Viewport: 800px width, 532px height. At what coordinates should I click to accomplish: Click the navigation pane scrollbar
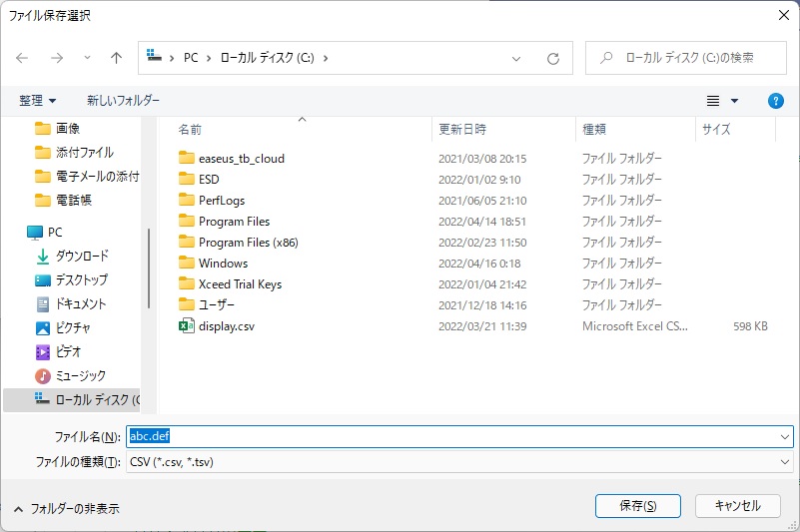149,268
